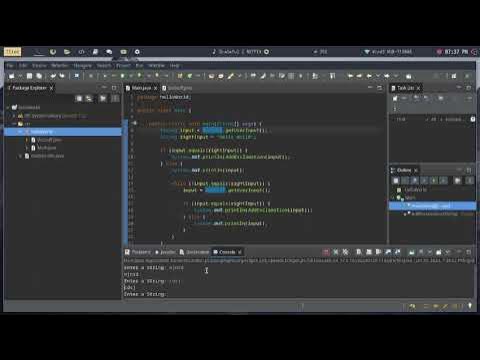Click the Clear Console icon

pyautogui.click(x=359, y=252)
